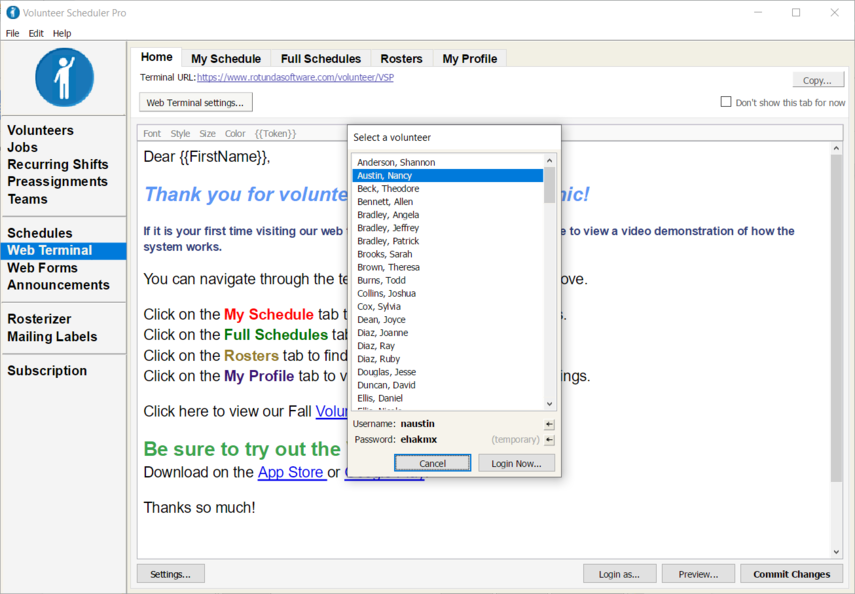Click the Preview... button

[x=699, y=574]
